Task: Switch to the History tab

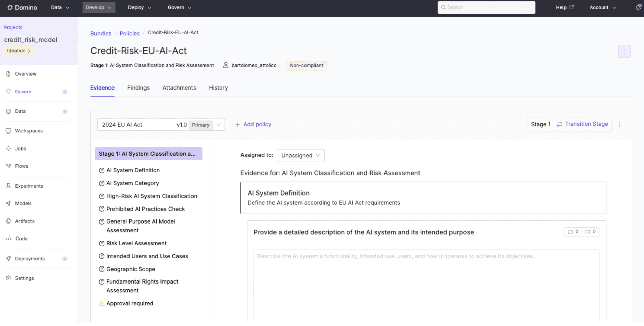Action: pos(218,88)
